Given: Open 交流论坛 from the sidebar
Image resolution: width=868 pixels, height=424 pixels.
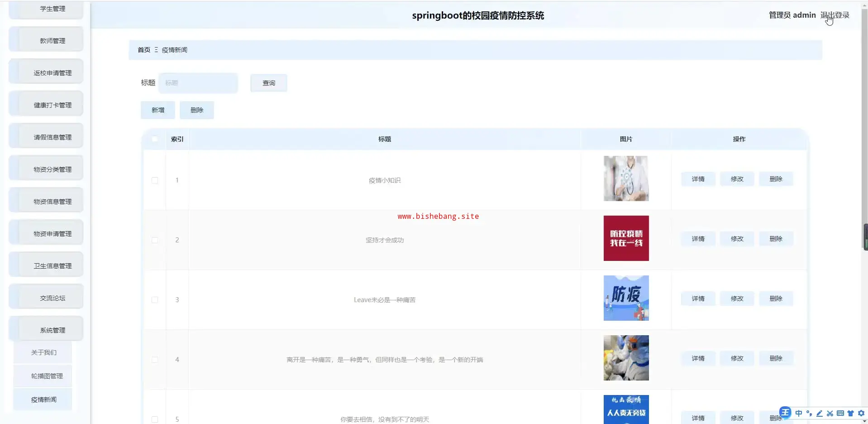Looking at the screenshot, I should point(46,297).
